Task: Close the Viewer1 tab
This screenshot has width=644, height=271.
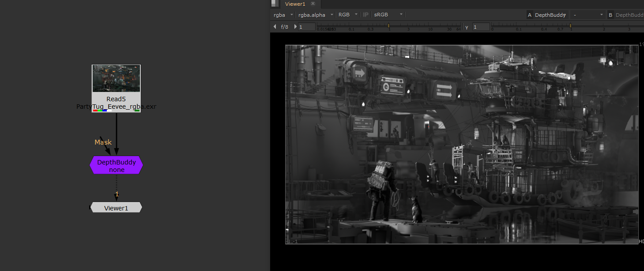Action: click(313, 4)
